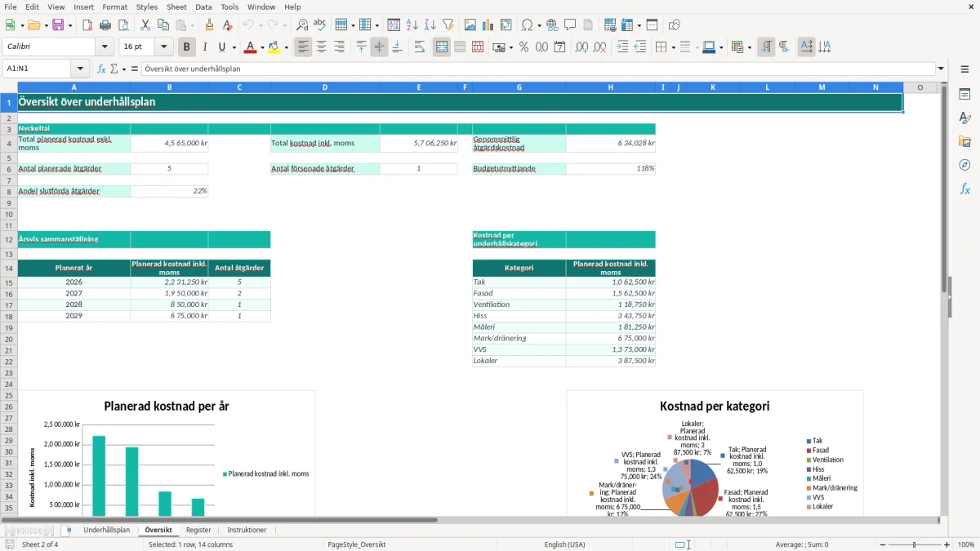The height and width of the screenshot is (551, 980).
Task: Click the Format as Percent icon
Action: pos(524,47)
